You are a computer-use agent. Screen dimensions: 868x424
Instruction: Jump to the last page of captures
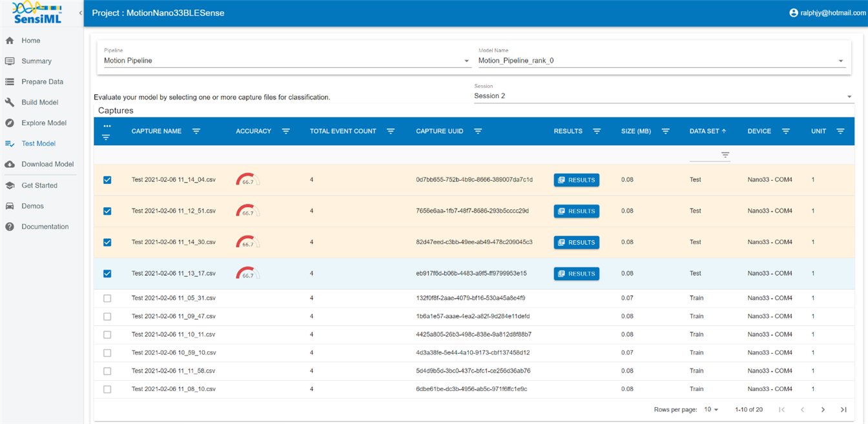843,410
